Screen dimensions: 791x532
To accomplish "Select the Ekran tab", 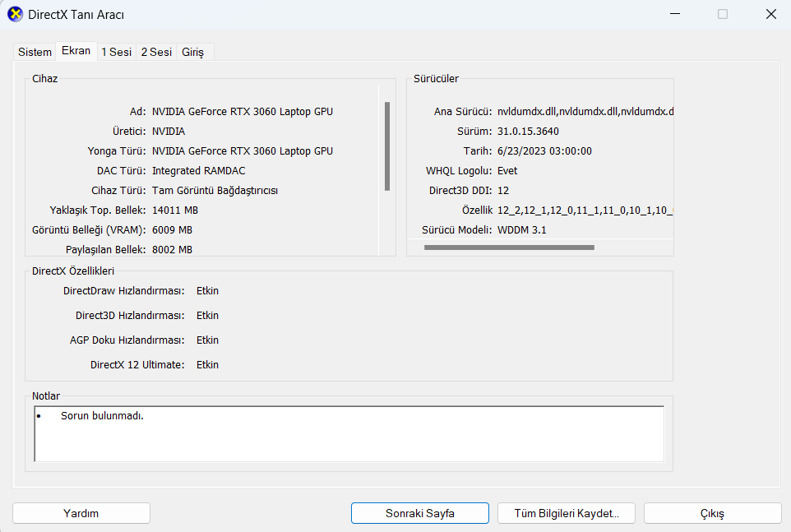I will [76, 50].
